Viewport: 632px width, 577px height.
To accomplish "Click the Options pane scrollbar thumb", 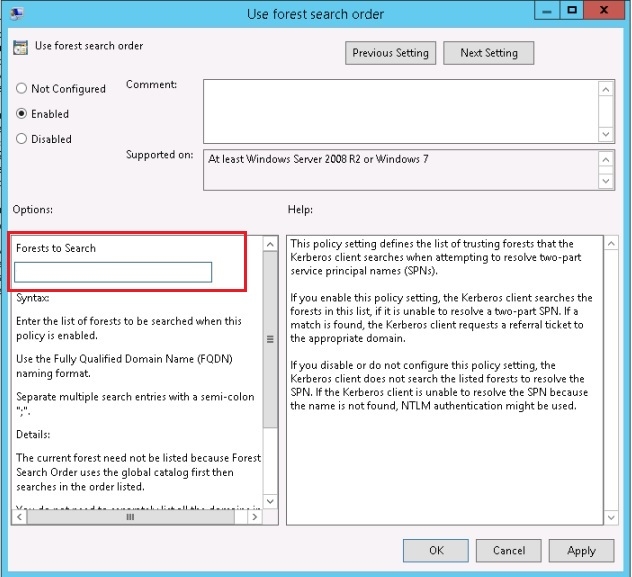I will click(x=269, y=338).
